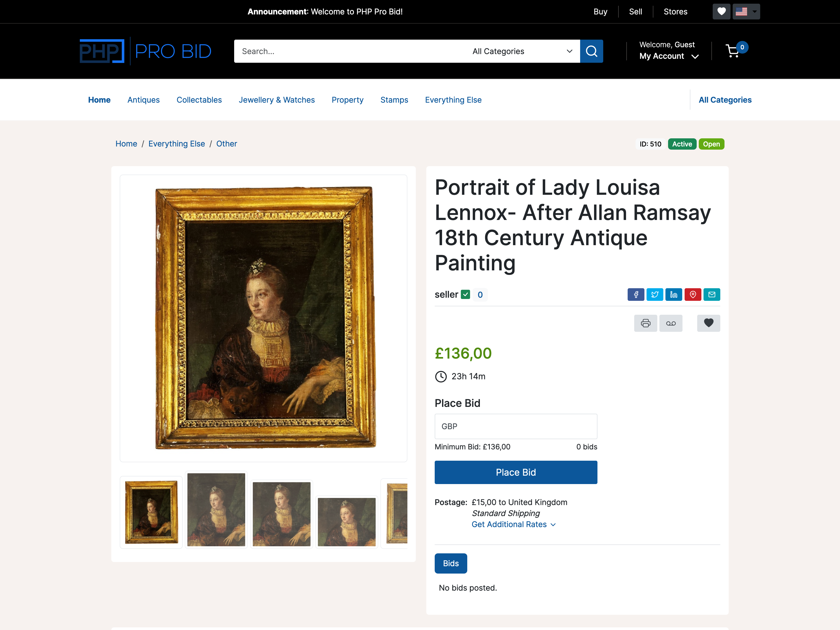840x630 pixels.
Task: Expand the My Account menu
Action: coord(669,56)
